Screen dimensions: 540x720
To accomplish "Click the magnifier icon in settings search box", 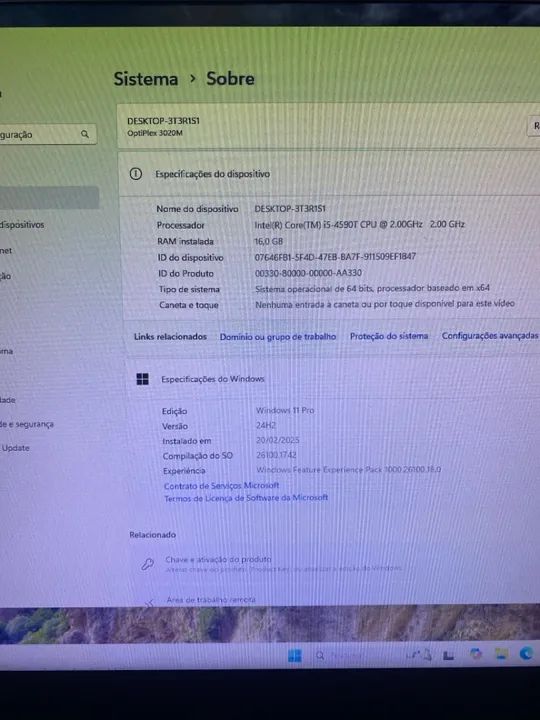I will pos(84,134).
